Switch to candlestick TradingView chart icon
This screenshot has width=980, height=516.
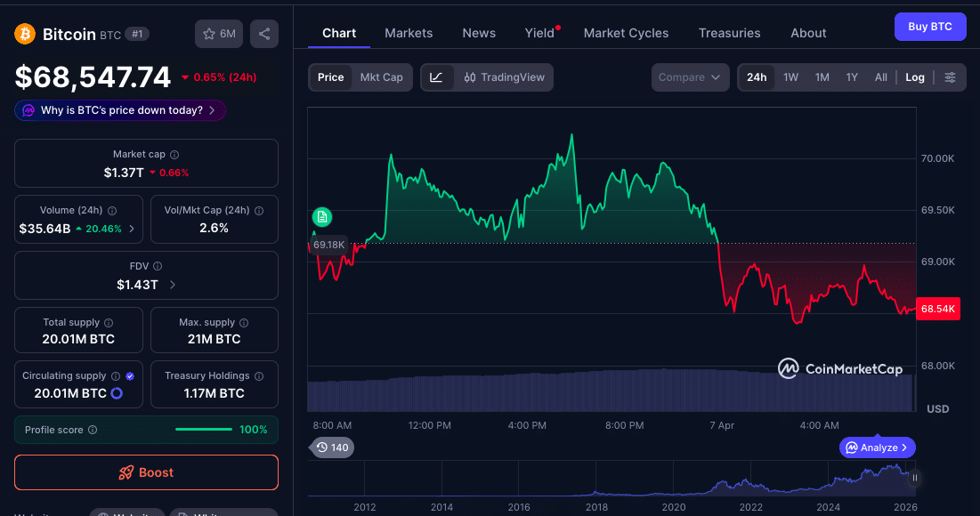click(473, 77)
